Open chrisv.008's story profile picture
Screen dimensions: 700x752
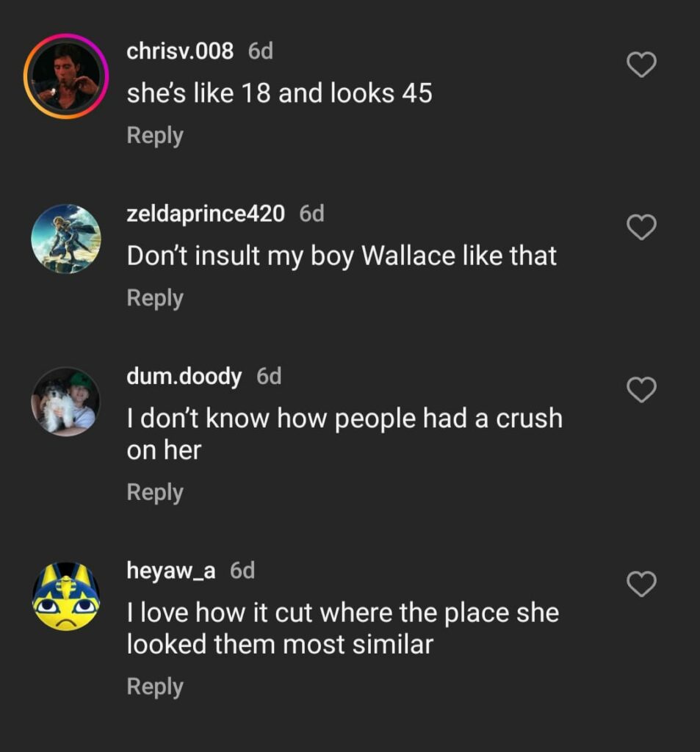pyautogui.click(x=66, y=76)
